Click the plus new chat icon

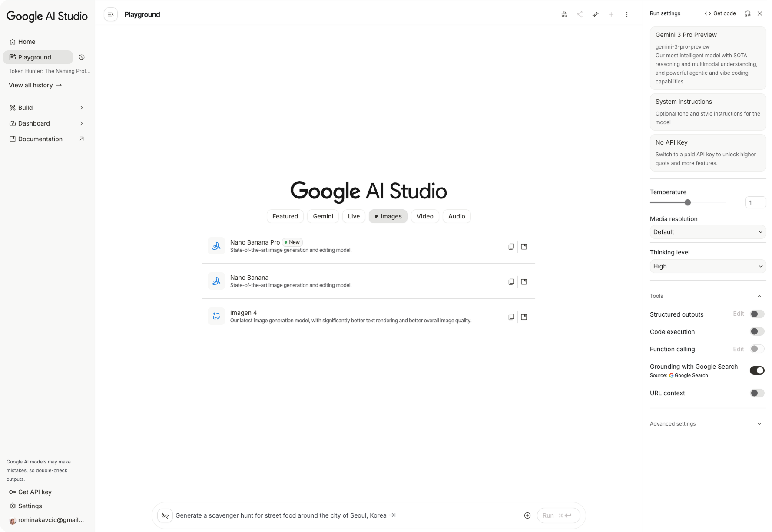point(611,14)
